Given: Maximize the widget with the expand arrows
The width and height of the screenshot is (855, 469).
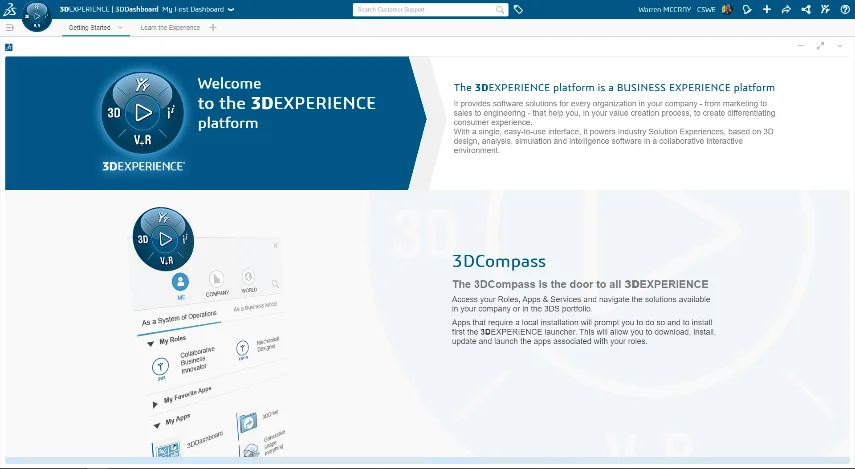Looking at the screenshot, I should tap(821, 46).
